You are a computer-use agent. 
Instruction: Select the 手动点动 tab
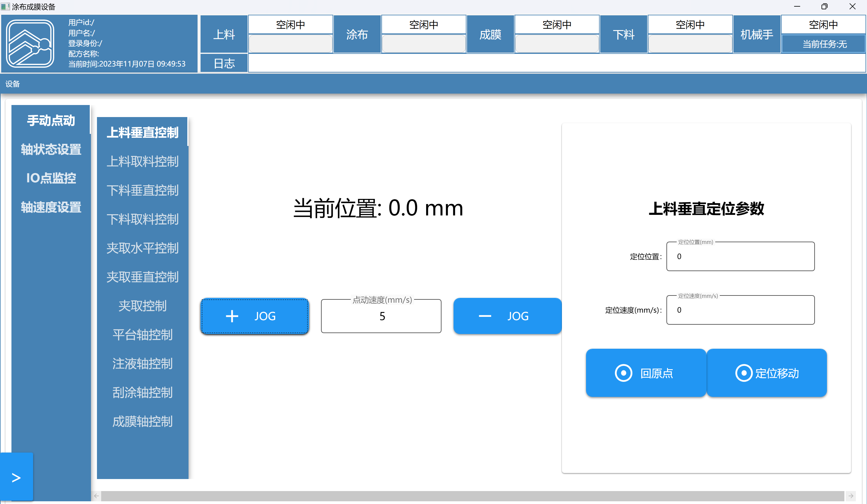pos(51,120)
